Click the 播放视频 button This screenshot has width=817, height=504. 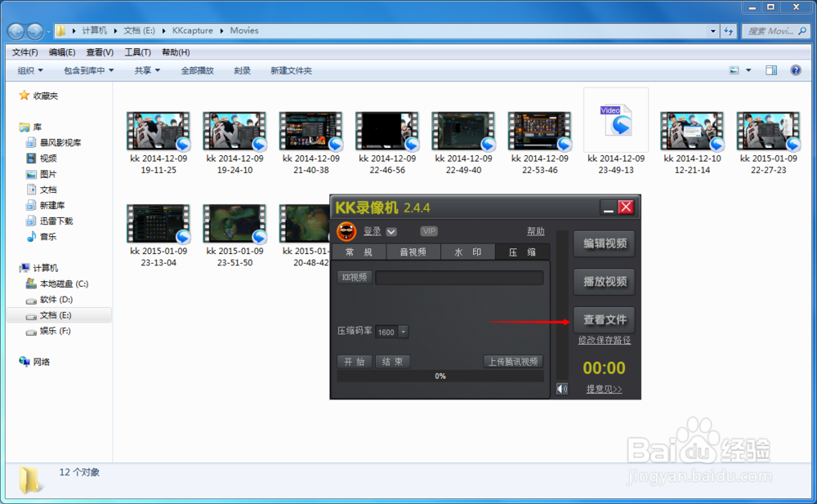coord(605,282)
